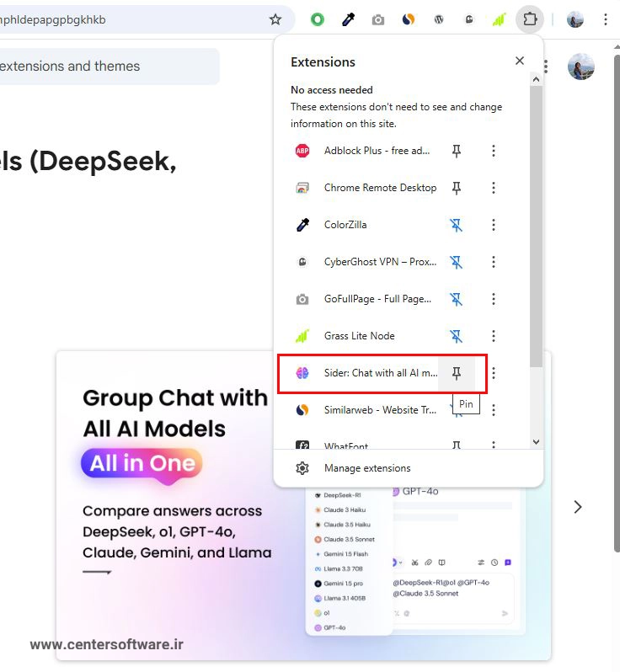
Task: Go to next slide with right chevron
Action: 578,507
